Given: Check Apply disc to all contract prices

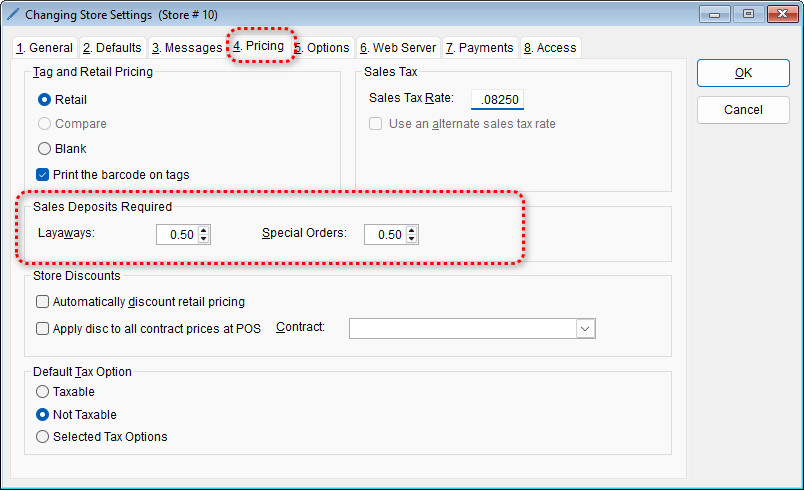Looking at the screenshot, I should [x=43, y=328].
